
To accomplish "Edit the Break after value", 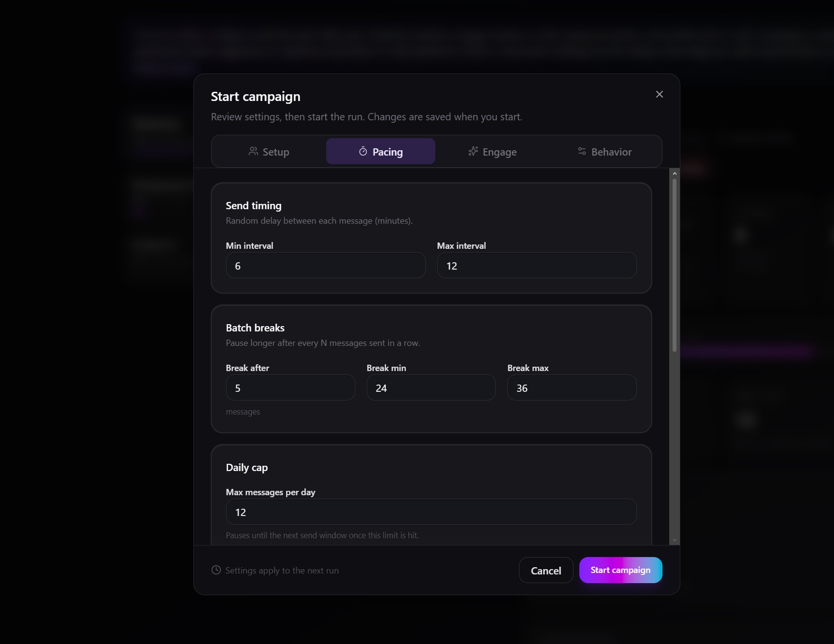I will 290,387.
